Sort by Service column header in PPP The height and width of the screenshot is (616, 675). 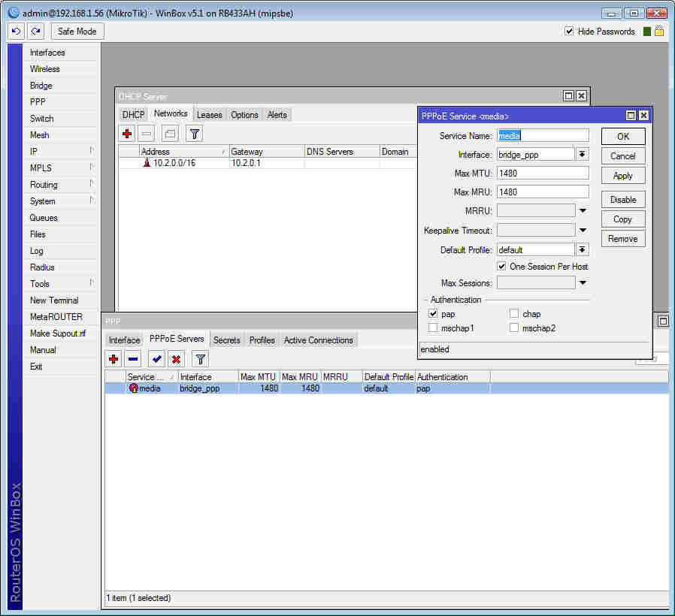(x=150, y=377)
